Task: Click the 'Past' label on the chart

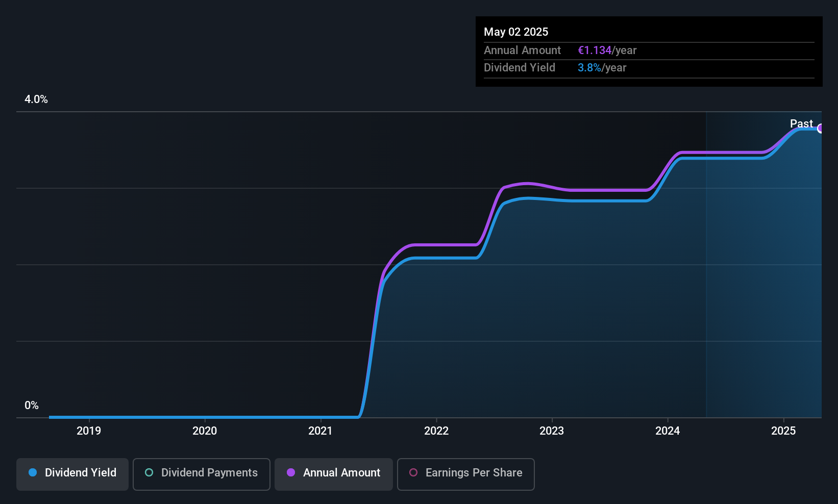Action: [x=801, y=123]
